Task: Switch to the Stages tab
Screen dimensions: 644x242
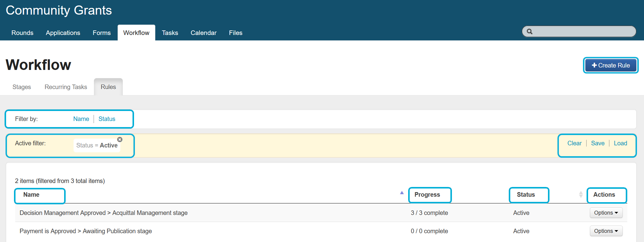Action: coord(22,87)
